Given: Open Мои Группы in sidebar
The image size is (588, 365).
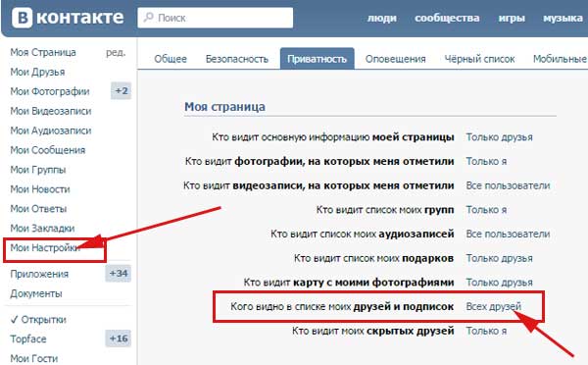Looking at the screenshot, I should point(38,170).
